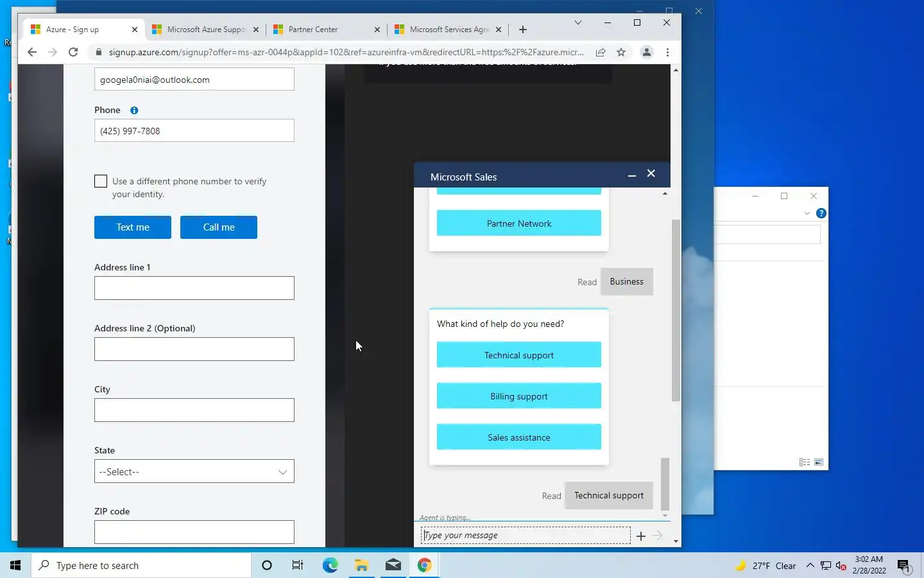Open weather widget 27°F Clear
Image resolution: width=924 pixels, height=578 pixels.
(765, 566)
